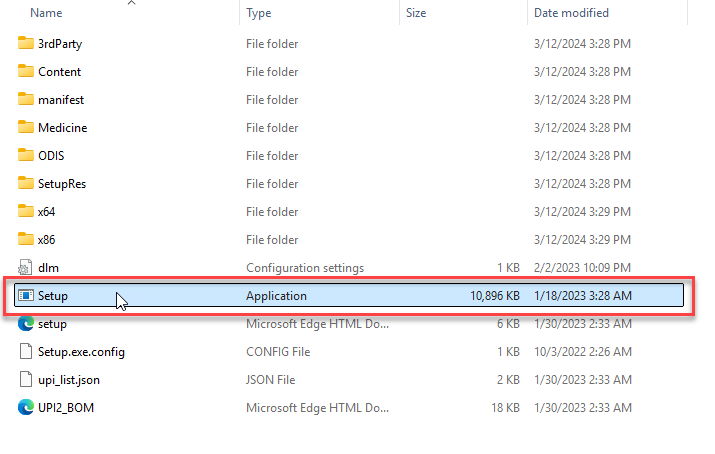Click the Setup file's Application type cell

pos(277,296)
